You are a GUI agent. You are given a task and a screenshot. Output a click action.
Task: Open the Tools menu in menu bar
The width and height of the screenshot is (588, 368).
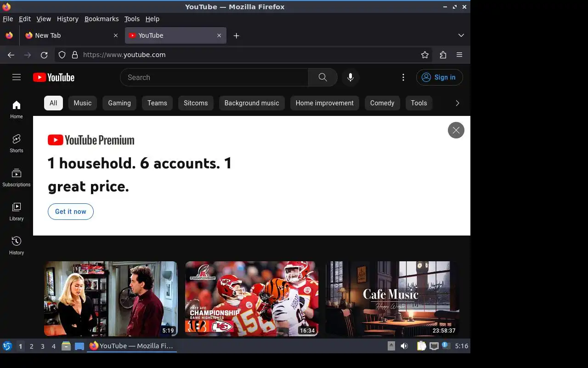click(132, 19)
